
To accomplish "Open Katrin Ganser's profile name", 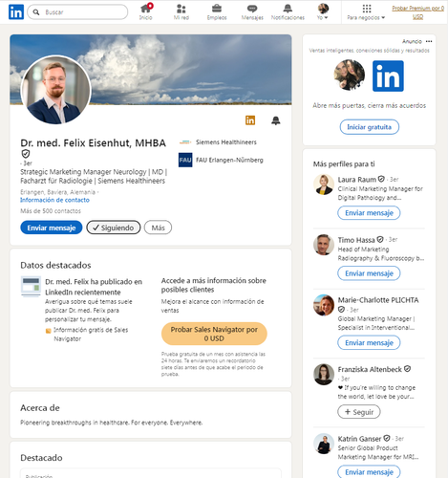I will [x=359, y=439].
